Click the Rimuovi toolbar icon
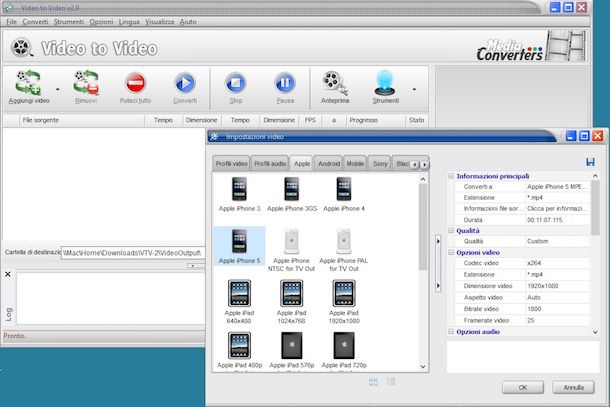The height and width of the screenshot is (407, 610). (86, 82)
